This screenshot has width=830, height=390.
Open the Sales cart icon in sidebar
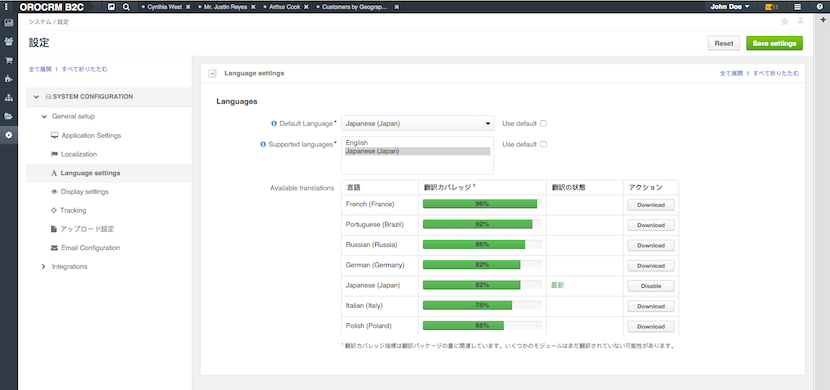8,60
